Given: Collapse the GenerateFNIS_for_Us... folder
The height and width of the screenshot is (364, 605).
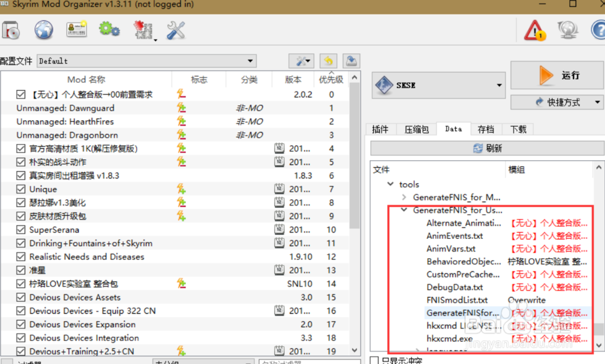Looking at the screenshot, I should tap(404, 210).
